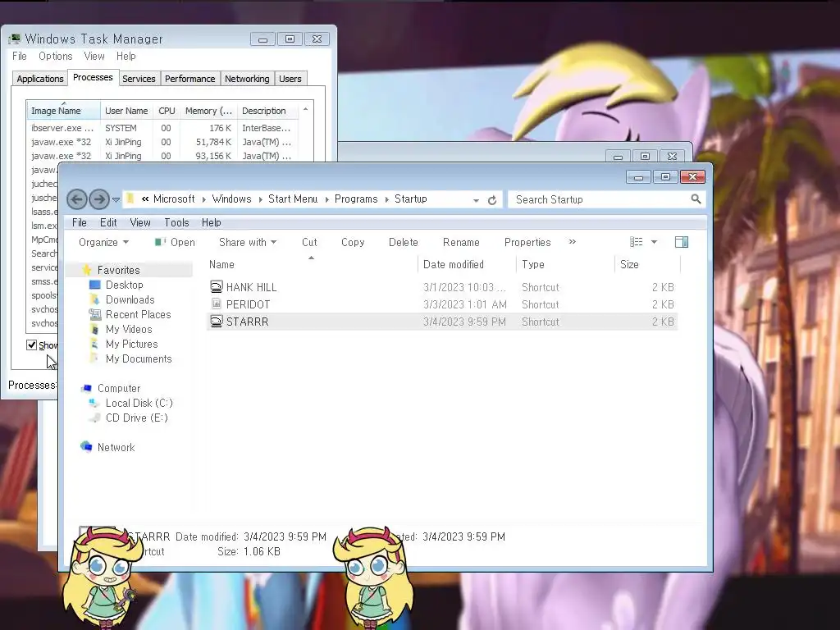Select the STARRR shortcut icon
840x630 pixels.
(x=216, y=322)
